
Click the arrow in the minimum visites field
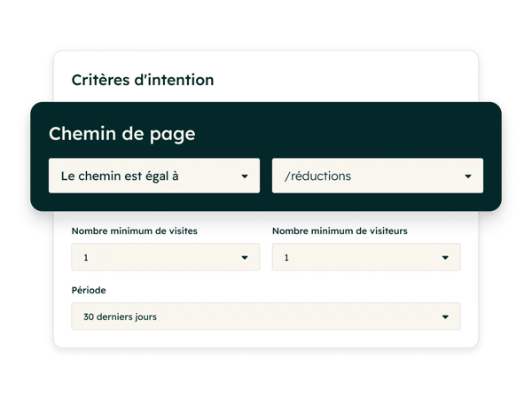245,258
